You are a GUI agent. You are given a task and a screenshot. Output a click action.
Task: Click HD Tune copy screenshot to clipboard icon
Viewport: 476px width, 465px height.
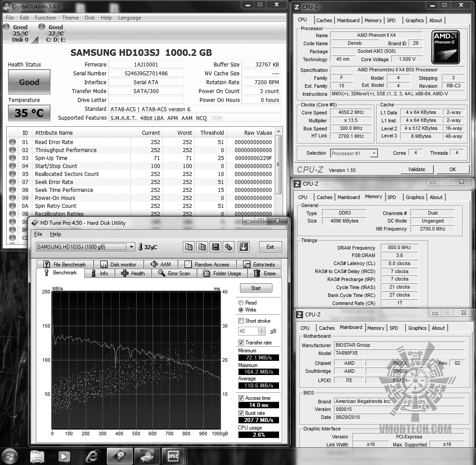coord(202,247)
